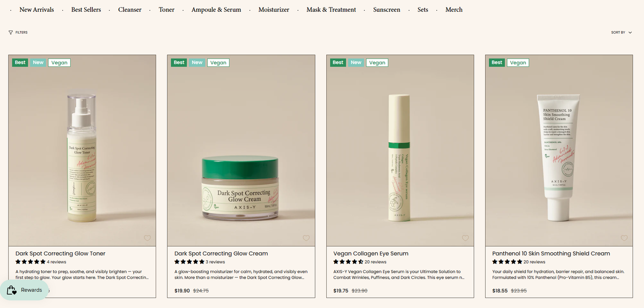Select Sunscreen in navigation menu
644x308 pixels.
click(x=387, y=10)
